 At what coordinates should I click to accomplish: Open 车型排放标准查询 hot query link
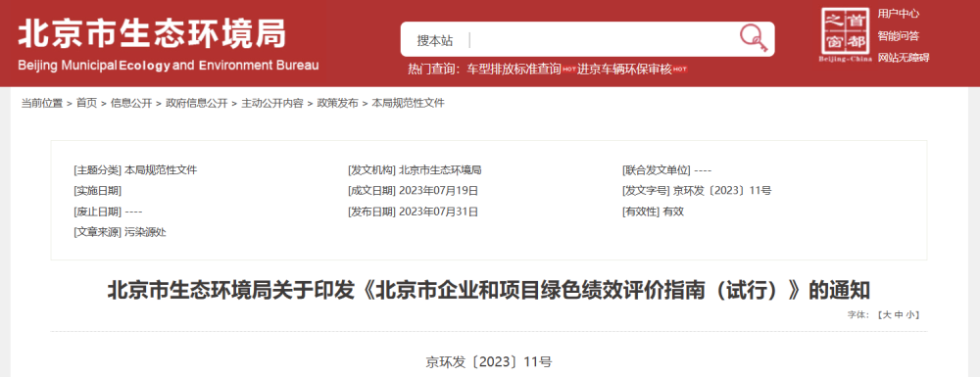point(514,70)
